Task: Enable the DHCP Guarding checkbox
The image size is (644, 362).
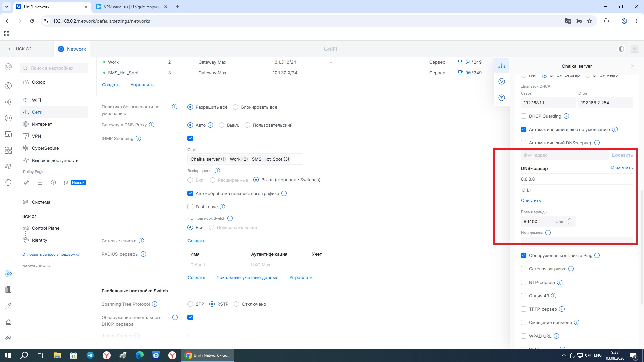Action: coord(524,116)
